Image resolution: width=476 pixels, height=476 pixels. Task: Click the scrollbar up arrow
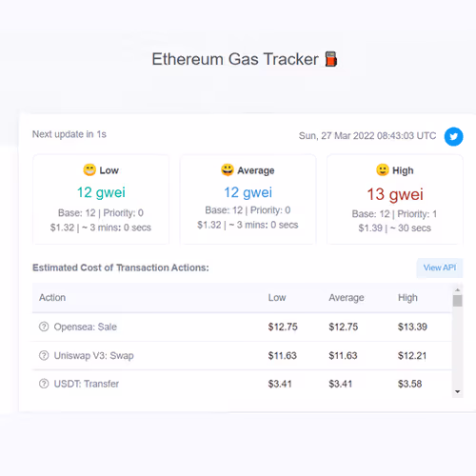tap(457, 289)
